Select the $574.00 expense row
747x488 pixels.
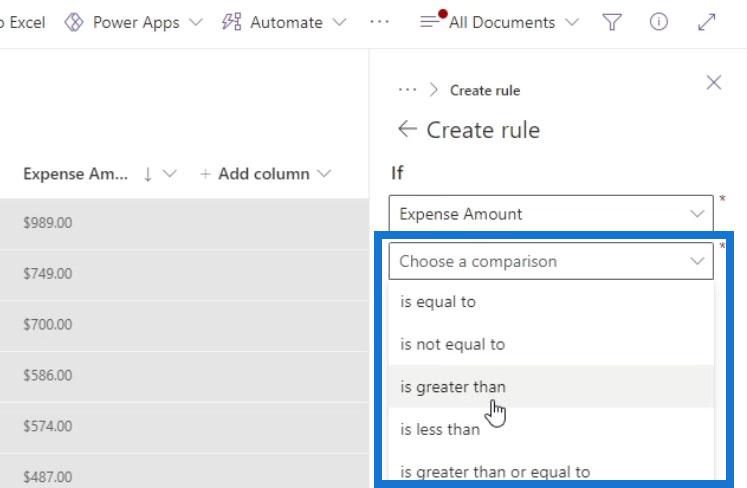tap(184, 426)
